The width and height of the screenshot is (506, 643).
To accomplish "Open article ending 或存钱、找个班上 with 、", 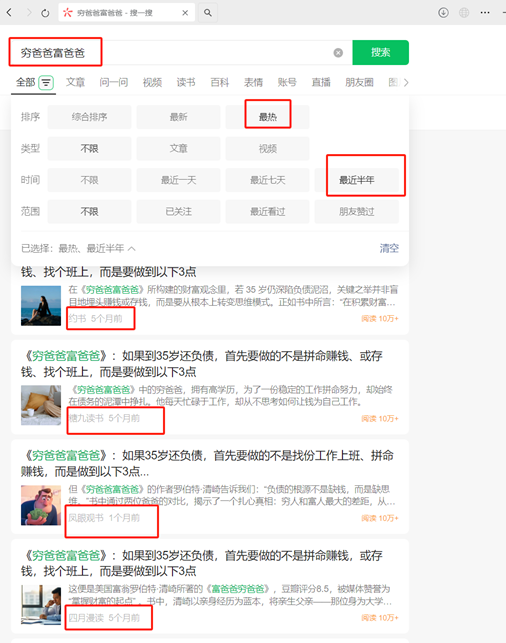I will point(202,364).
